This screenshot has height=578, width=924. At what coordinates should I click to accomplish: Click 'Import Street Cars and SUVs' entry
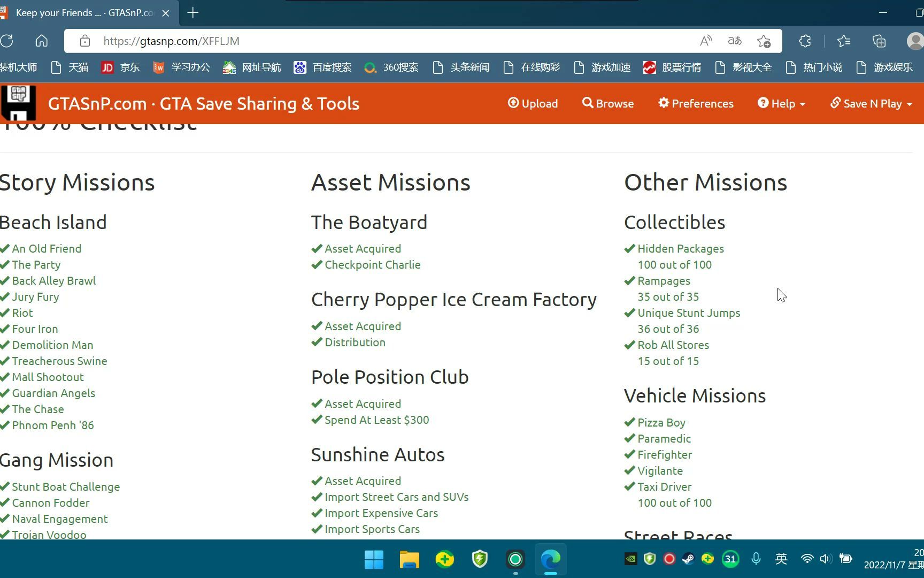tap(396, 497)
